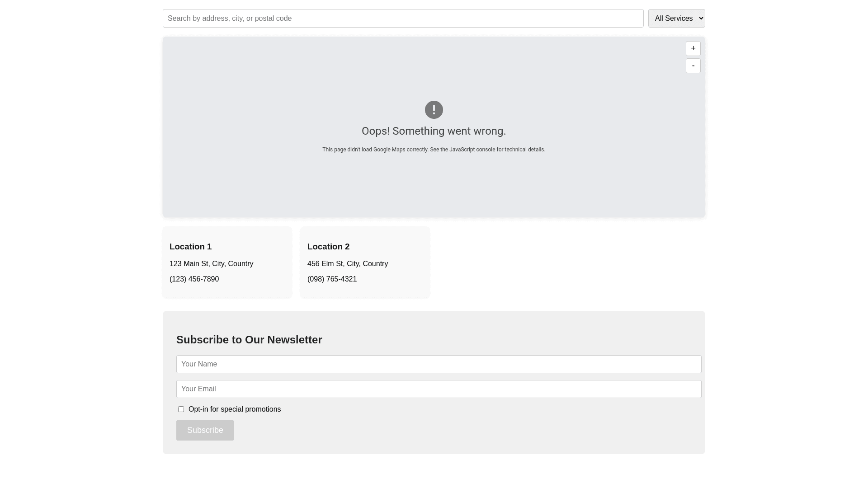Screen dimensions: 868x488
Task: Click into the Your Name field
Action: pyautogui.click(x=439, y=364)
